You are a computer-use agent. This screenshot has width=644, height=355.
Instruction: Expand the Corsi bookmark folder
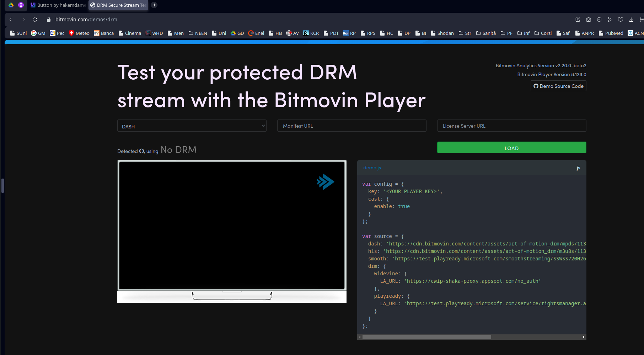[543, 33]
